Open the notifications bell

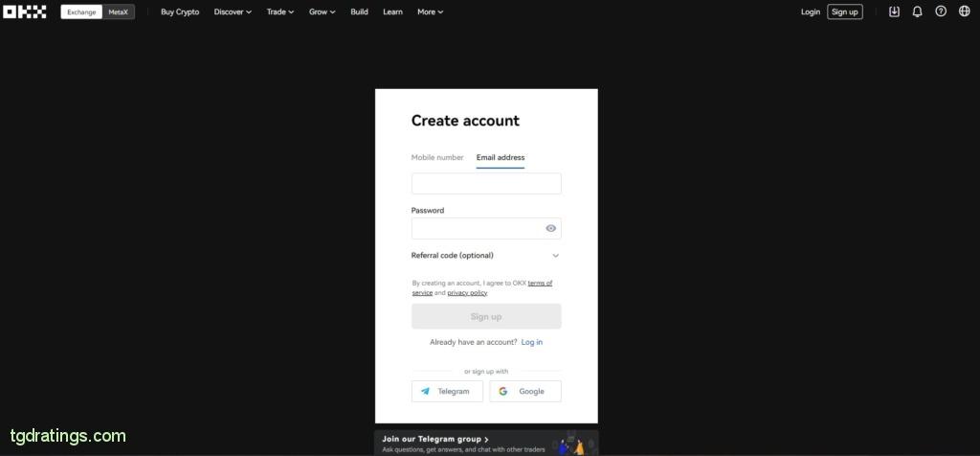[917, 11]
